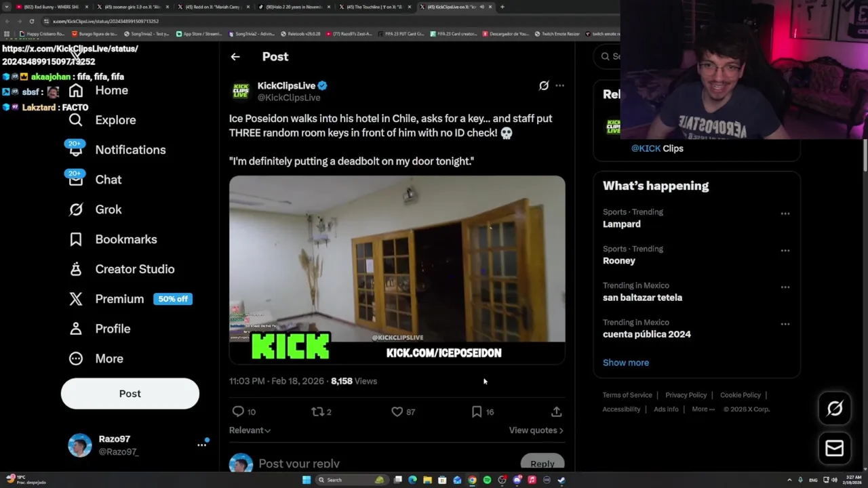868x488 pixels.
Task: Open View quotes link
Action: [536, 430]
